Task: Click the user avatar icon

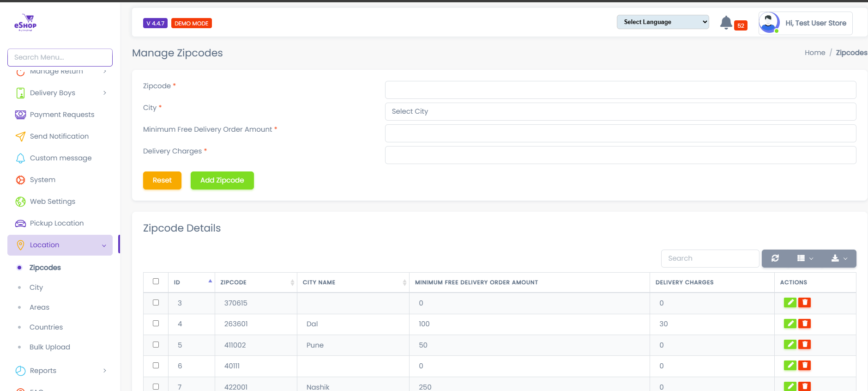Action: tap(769, 23)
